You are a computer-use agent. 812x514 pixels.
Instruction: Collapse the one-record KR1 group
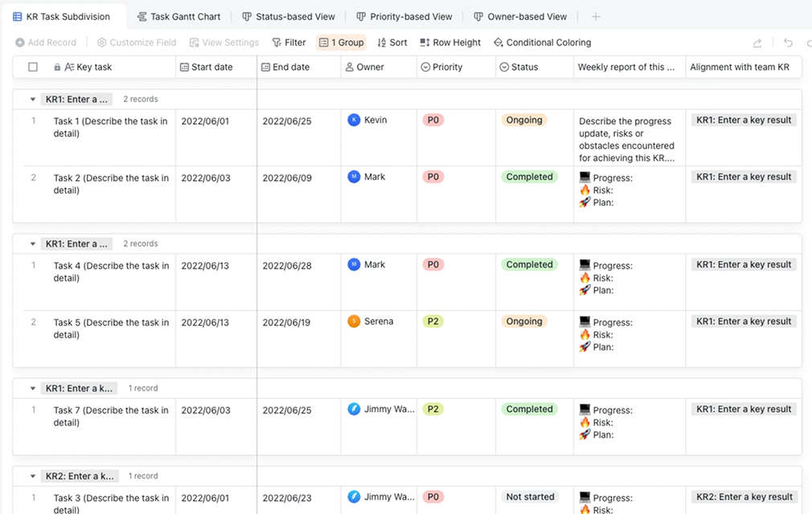tap(33, 389)
